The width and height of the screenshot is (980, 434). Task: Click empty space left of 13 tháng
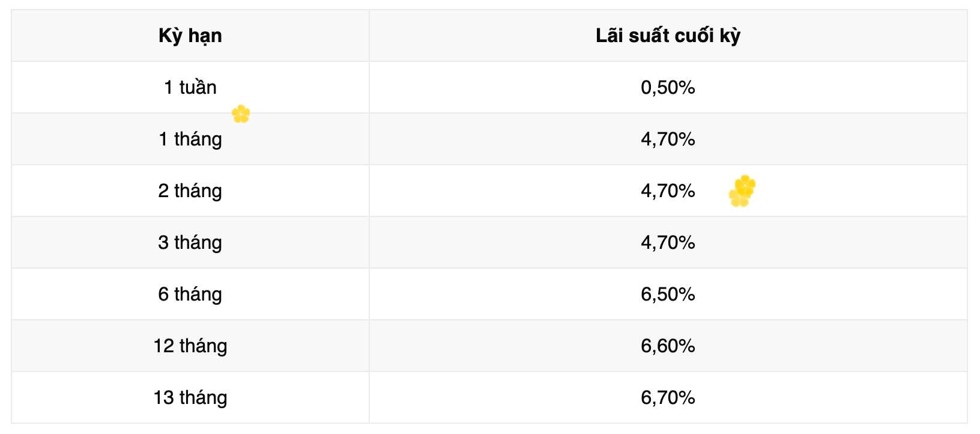coord(78,398)
